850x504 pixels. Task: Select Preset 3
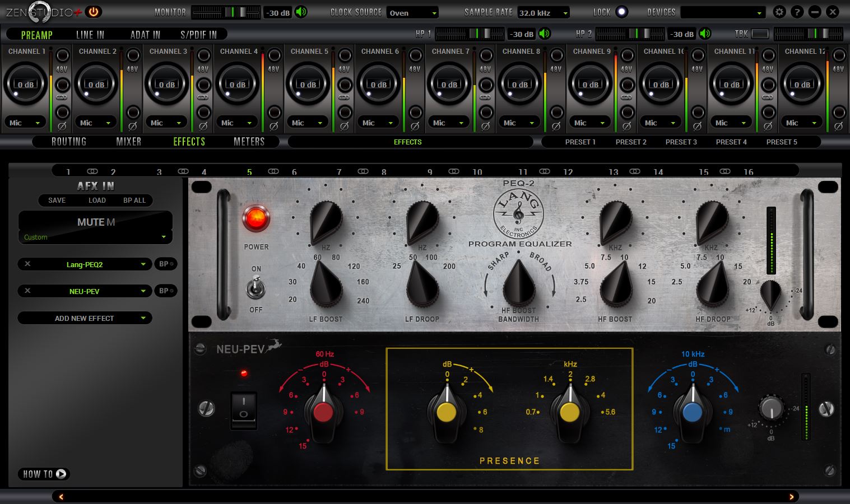[x=681, y=142]
